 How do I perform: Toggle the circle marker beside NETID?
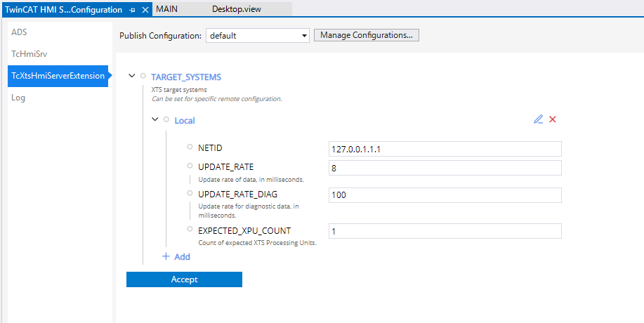tap(190, 147)
